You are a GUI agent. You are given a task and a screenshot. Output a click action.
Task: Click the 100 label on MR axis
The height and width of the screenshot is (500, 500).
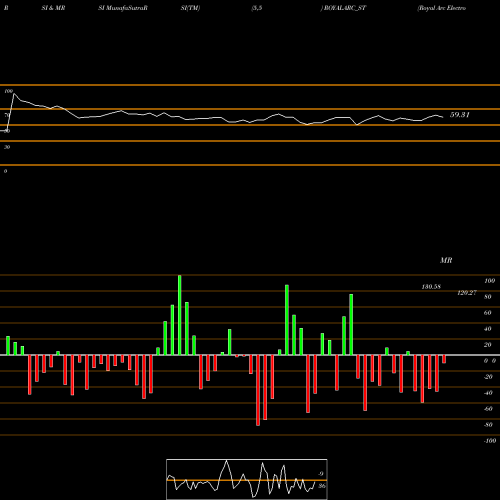click(x=489, y=281)
